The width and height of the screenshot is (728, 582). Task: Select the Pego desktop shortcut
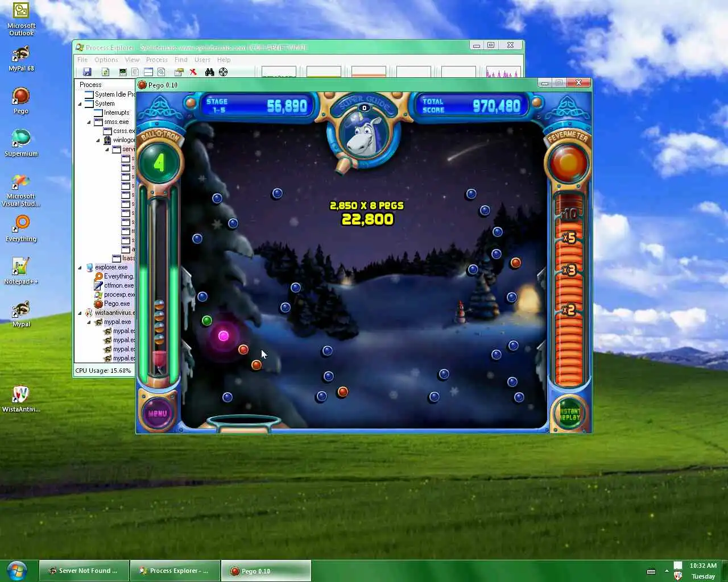pyautogui.click(x=21, y=101)
